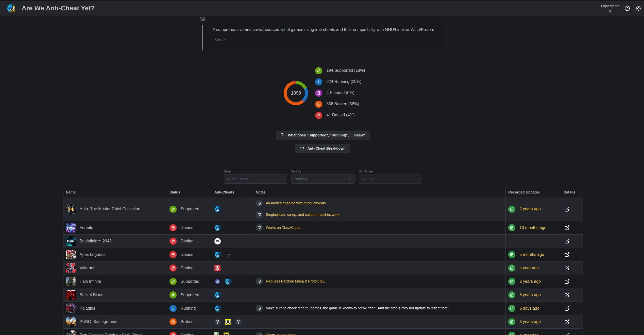Click the green Supported rocket icon in legend

(319, 71)
